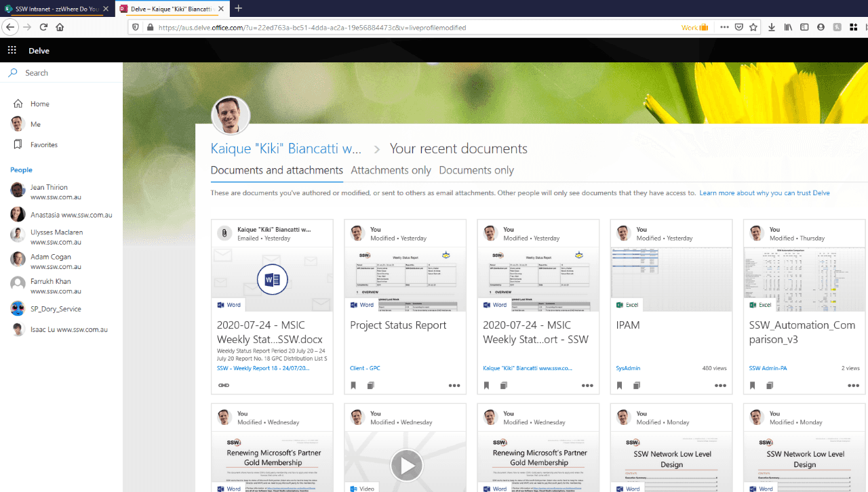
Task: Favorite SSW_Automation_Comparison_v3 card
Action: [x=752, y=386]
